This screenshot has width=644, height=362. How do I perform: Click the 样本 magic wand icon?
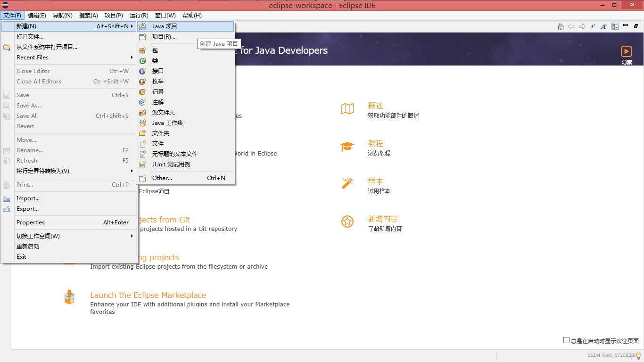[x=347, y=183]
